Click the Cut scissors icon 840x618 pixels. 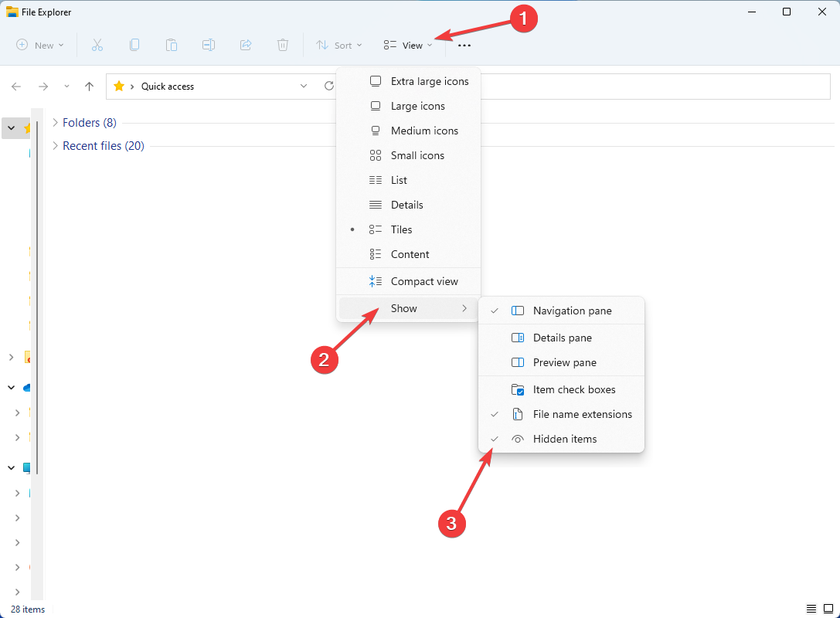coord(97,45)
